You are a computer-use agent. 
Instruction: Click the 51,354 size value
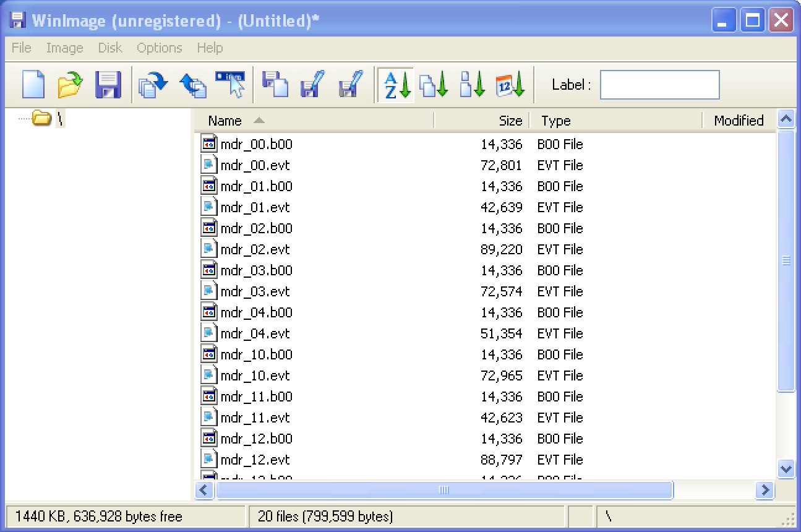click(x=502, y=334)
